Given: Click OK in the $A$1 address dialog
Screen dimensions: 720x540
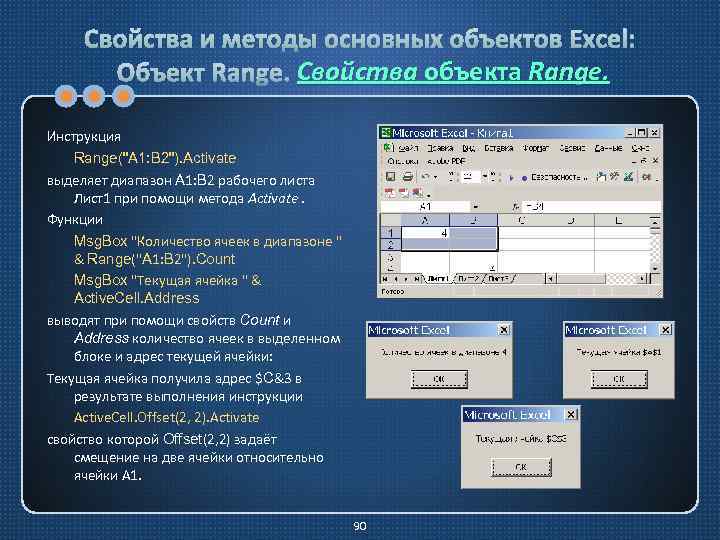Looking at the screenshot, I should 619,379.
